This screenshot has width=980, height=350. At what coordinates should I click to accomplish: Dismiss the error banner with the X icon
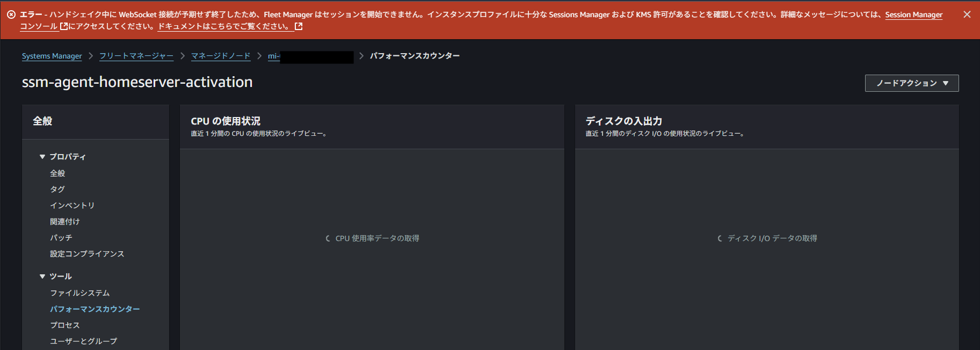(x=967, y=14)
